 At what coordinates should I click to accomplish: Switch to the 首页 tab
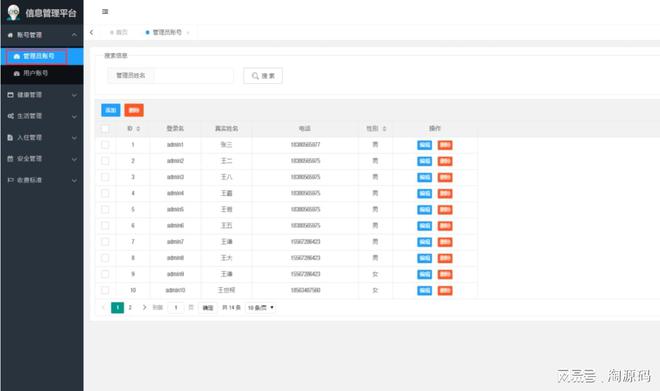coord(119,32)
